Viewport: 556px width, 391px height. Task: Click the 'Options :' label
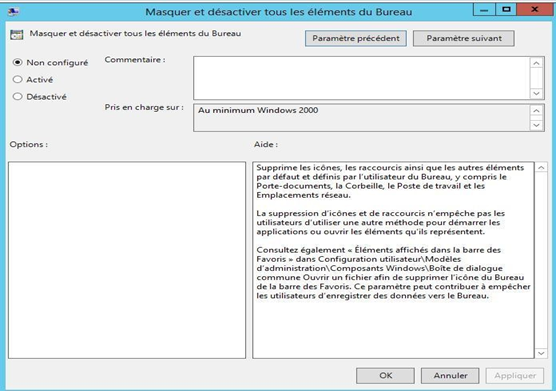(28, 144)
